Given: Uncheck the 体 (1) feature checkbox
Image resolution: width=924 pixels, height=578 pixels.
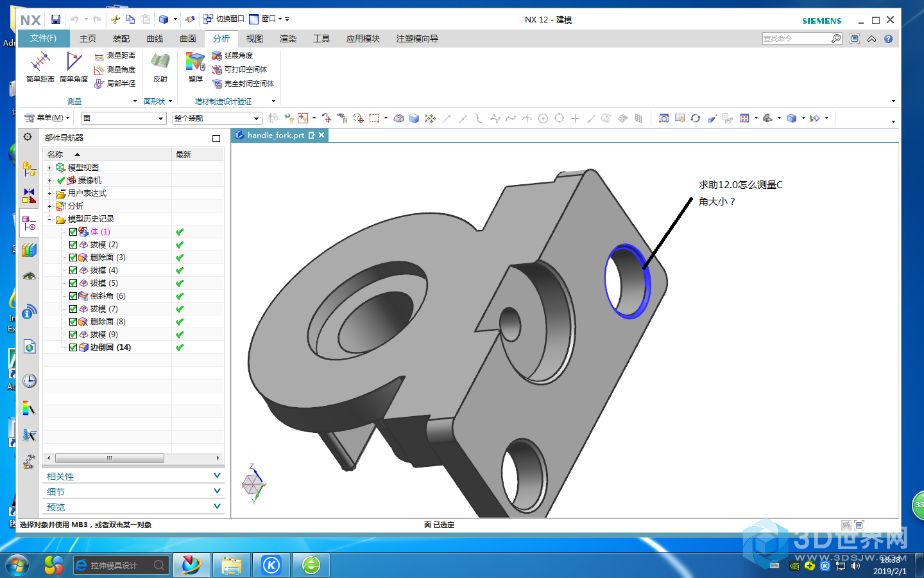Looking at the screenshot, I should tap(73, 232).
